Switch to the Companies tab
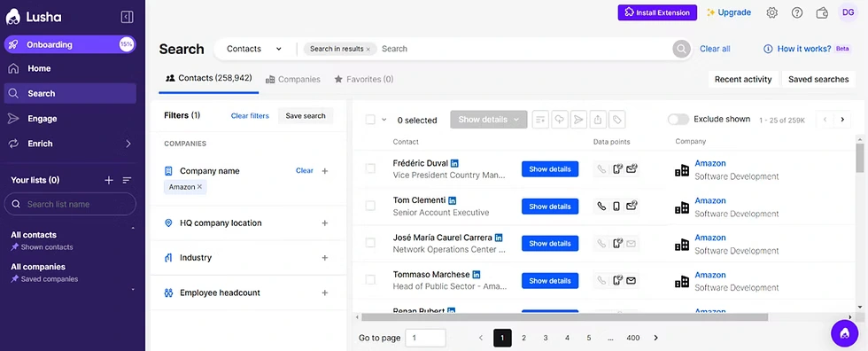Image resolution: width=868 pixels, height=351 pixels. 293,79
